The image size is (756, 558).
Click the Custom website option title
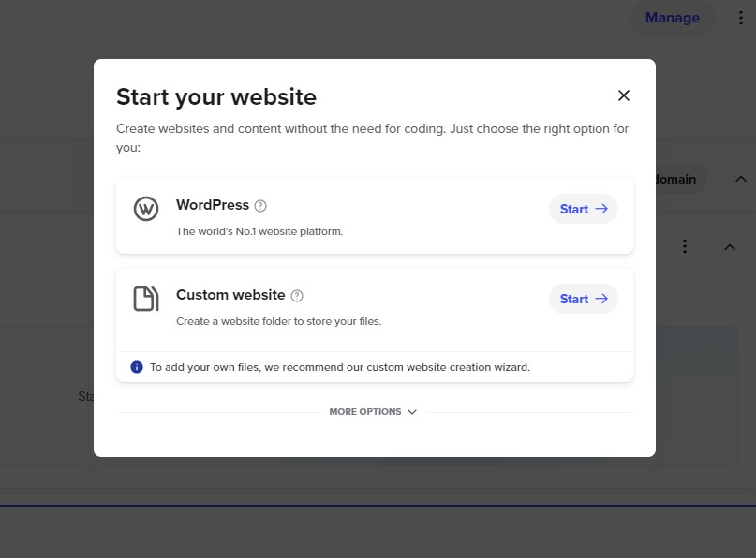[x=230, y=295]
